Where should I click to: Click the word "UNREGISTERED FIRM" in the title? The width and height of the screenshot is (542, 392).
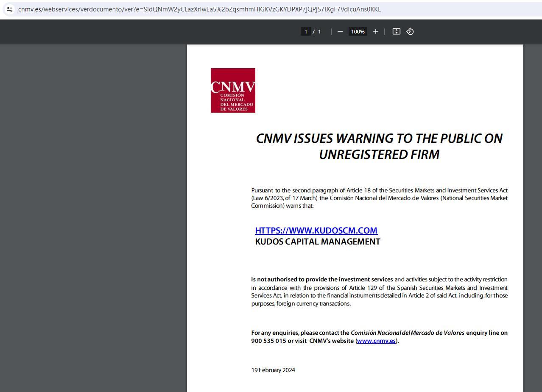[x=379, y=155]
